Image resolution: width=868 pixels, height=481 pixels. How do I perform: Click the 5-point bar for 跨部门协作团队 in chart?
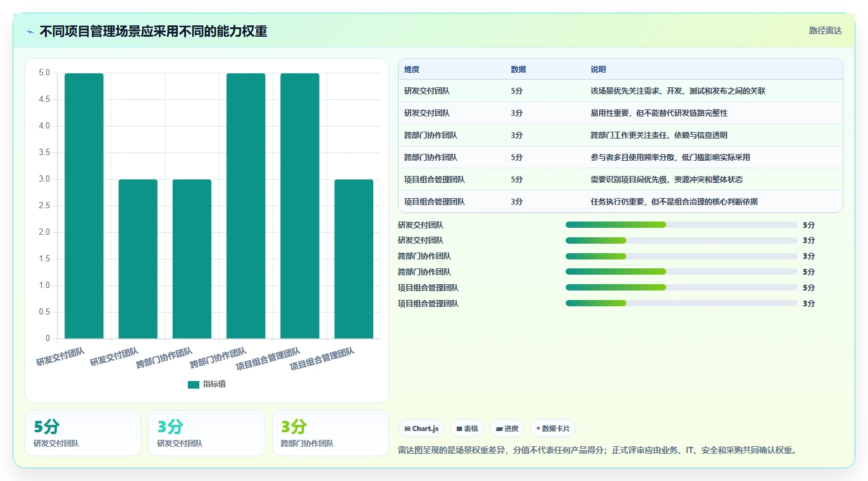[246, 206]
